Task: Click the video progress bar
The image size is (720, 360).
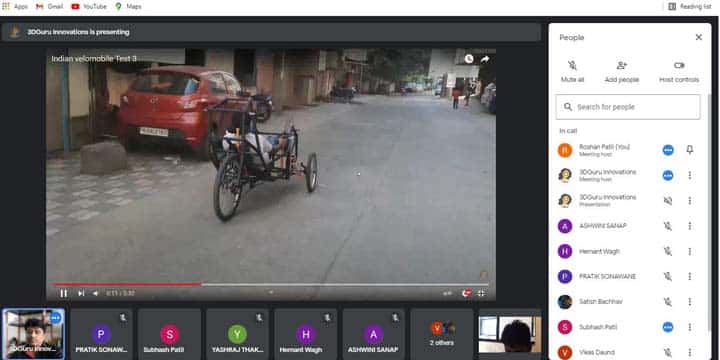Action: click(271, 285)
